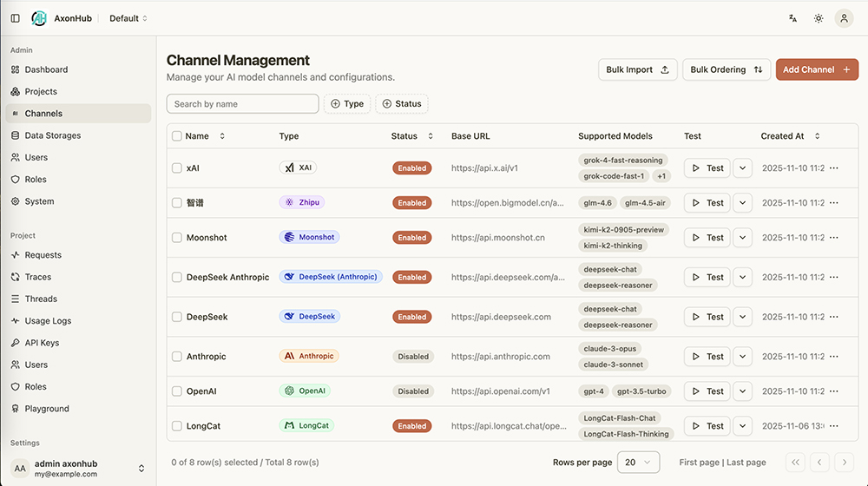Open more actions for xAI row
The width and height of the screenshot is (868, 486).
(x=834, y=168)
